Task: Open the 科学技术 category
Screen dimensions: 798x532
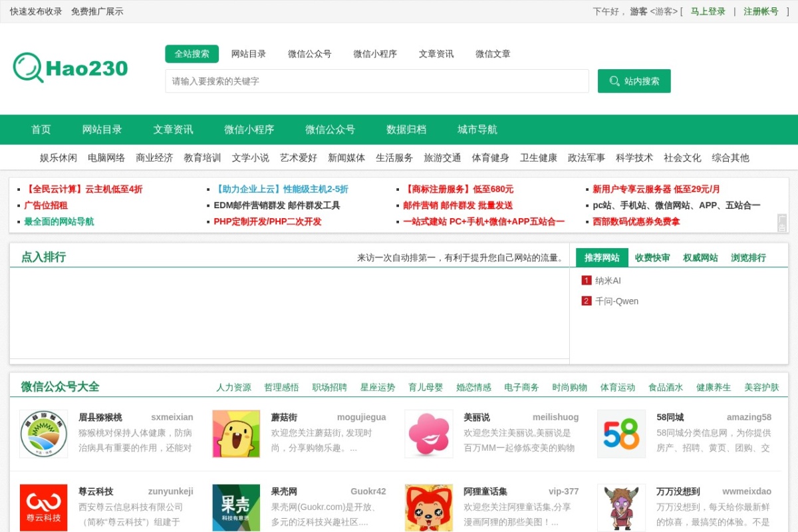Action: [634, 158]
